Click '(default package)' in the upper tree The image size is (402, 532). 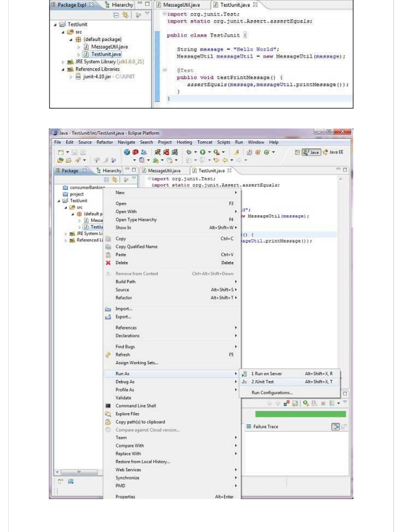pyautogui.click(x=102, y=39)
